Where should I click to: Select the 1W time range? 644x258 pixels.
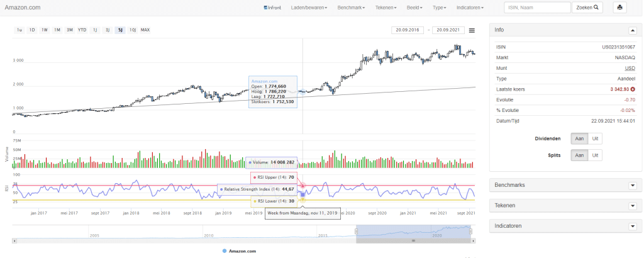[x=45, y=30]
